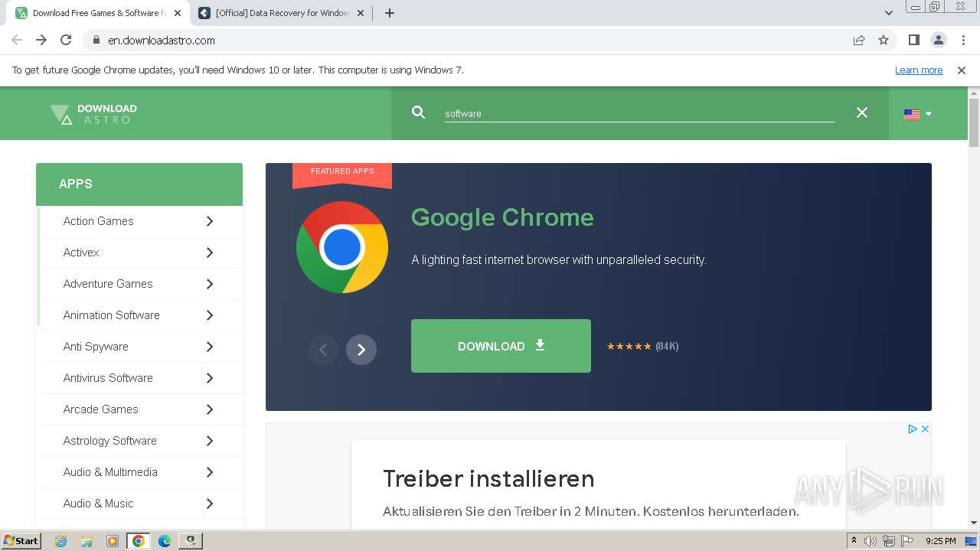
Task: Open the Audio & Multimedia category
Action: [x=110, y=472]
